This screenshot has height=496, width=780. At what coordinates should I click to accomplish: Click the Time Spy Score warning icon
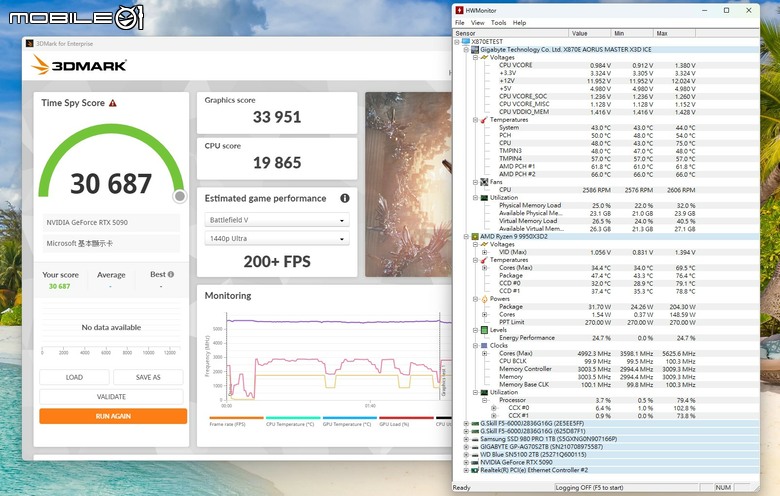[113, 103]
